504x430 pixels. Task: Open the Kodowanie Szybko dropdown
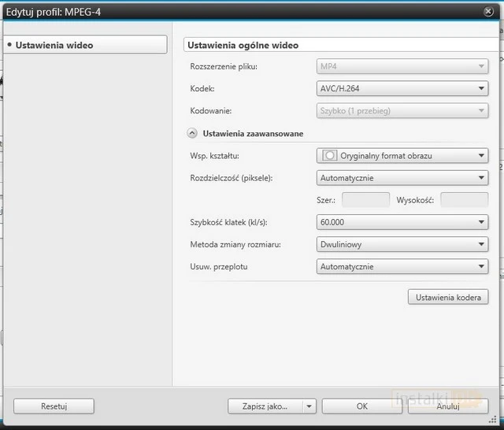(x=402, y=111)
